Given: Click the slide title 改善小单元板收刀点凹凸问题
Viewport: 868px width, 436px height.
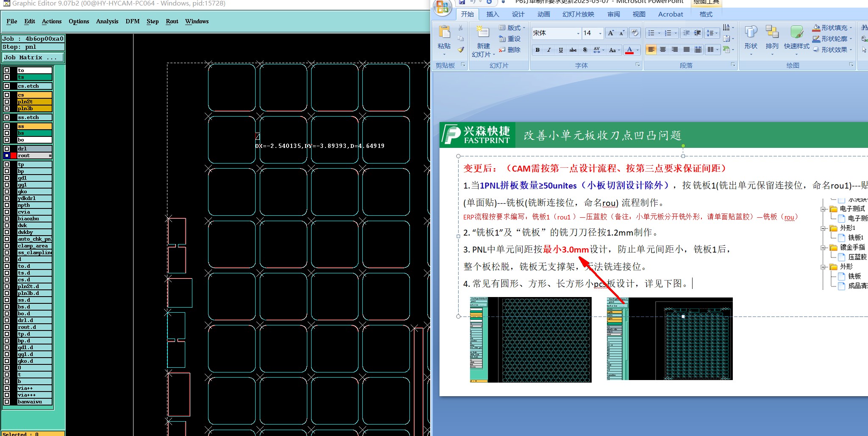Looking at the screenshot, I should coord(602,135).
